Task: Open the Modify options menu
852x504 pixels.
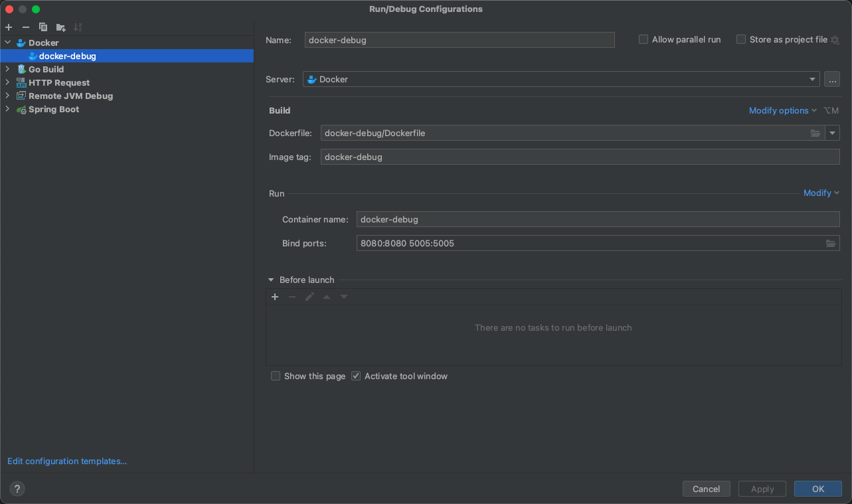Action: coord(782,111)
